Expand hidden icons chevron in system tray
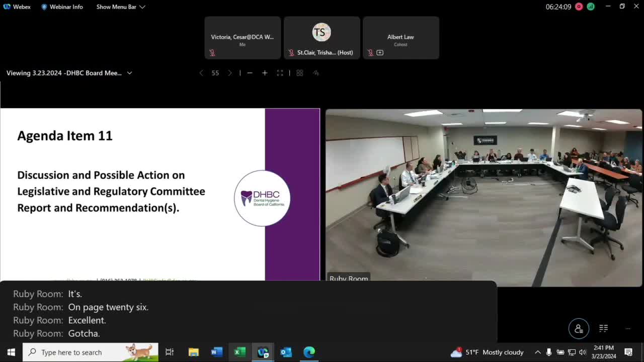 [538, 352]
